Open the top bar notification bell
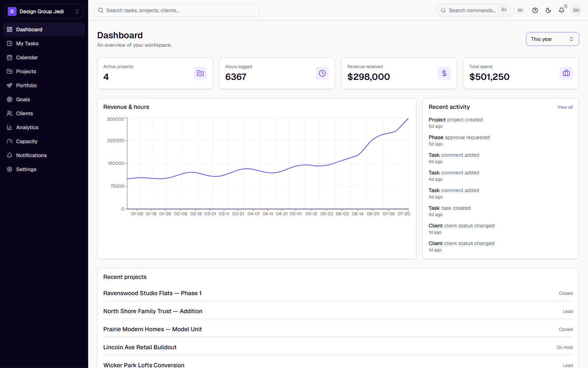The height and width of the screenshot is (368, 588). click(x=562, y=10)
